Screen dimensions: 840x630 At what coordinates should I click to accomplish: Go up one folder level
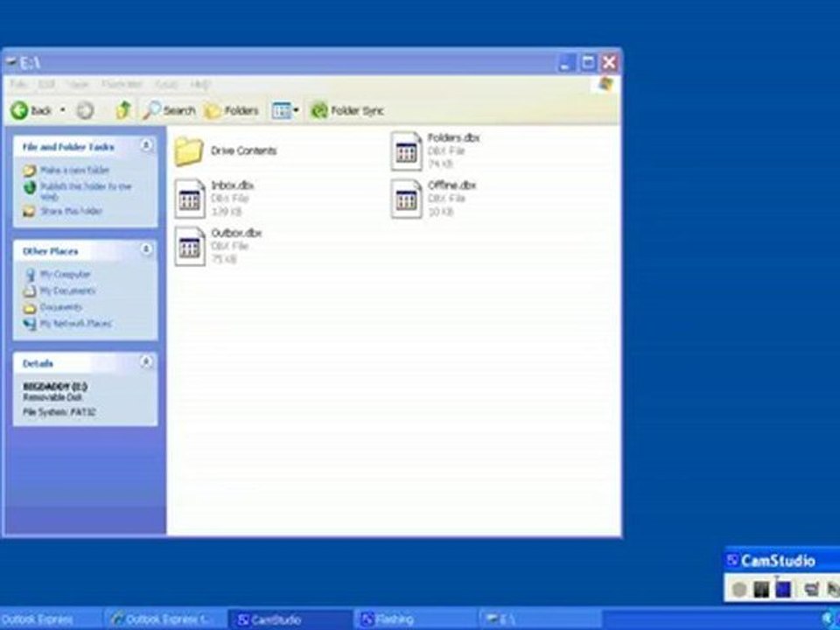pyautogui.click(x=123, y=110)
